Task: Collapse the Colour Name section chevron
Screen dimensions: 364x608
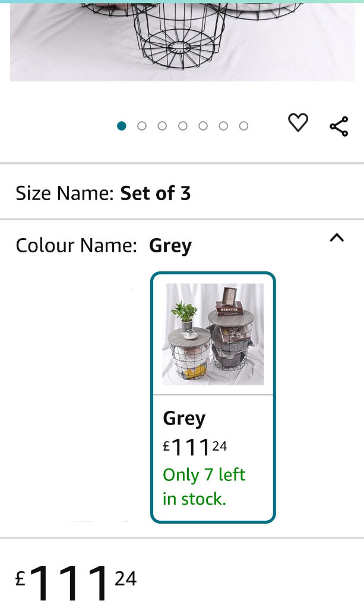Action: point(337,238)
